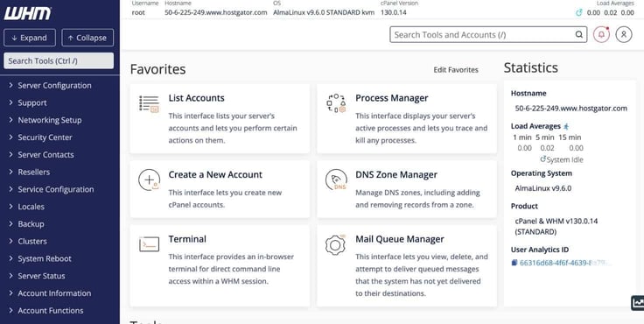The image size is (644, 324).
Task: Open Create a New Account title
Action: tap(215, 174)
